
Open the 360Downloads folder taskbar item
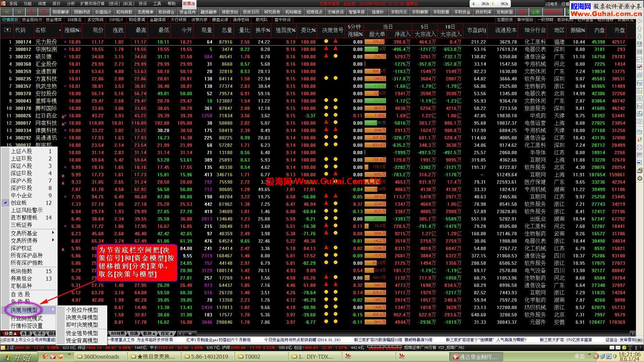click(x=100, y=357)
